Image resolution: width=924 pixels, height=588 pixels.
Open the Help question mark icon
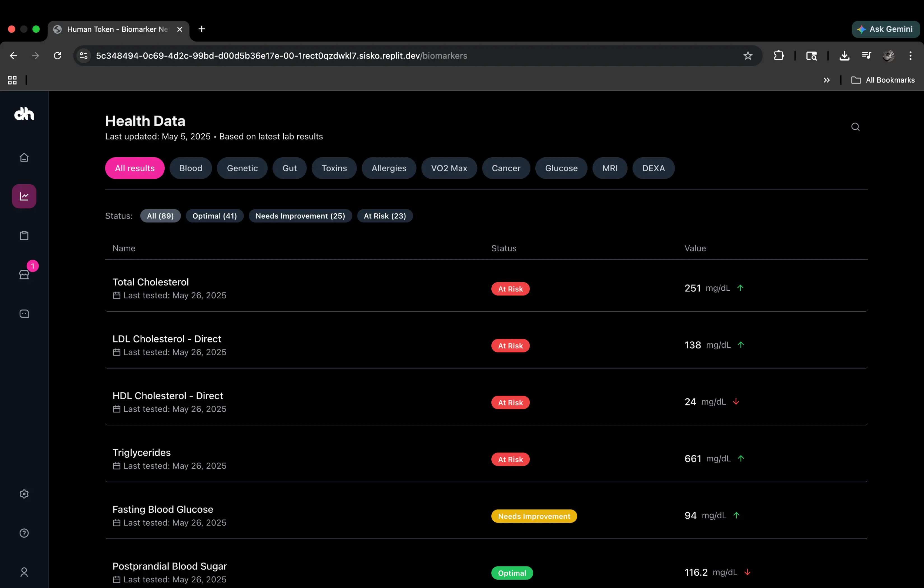click(24, 533)
